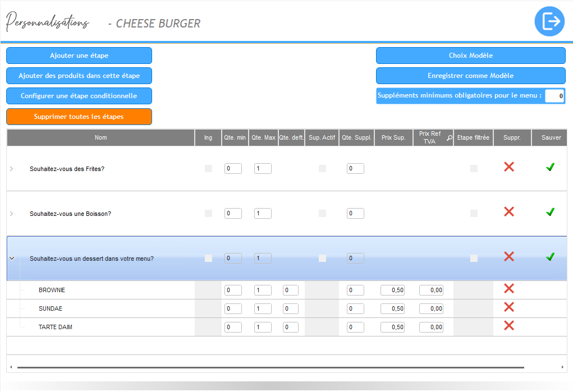Save the Frites step with green checkmark
573x392 pixels.
pyautogui.click(x=550, y=167)
